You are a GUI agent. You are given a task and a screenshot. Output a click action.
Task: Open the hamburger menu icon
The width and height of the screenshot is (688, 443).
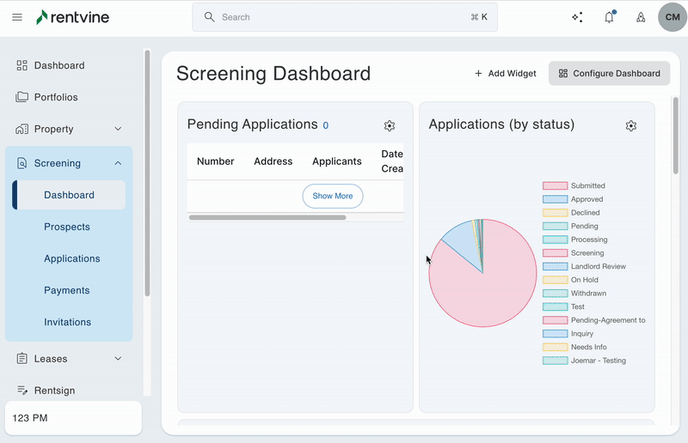tap(17, 17)
